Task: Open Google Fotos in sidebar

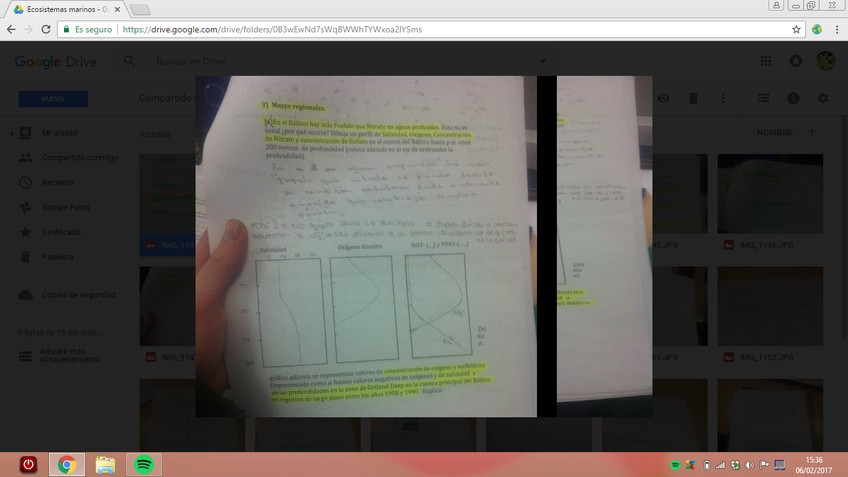Action: point(66,207)
